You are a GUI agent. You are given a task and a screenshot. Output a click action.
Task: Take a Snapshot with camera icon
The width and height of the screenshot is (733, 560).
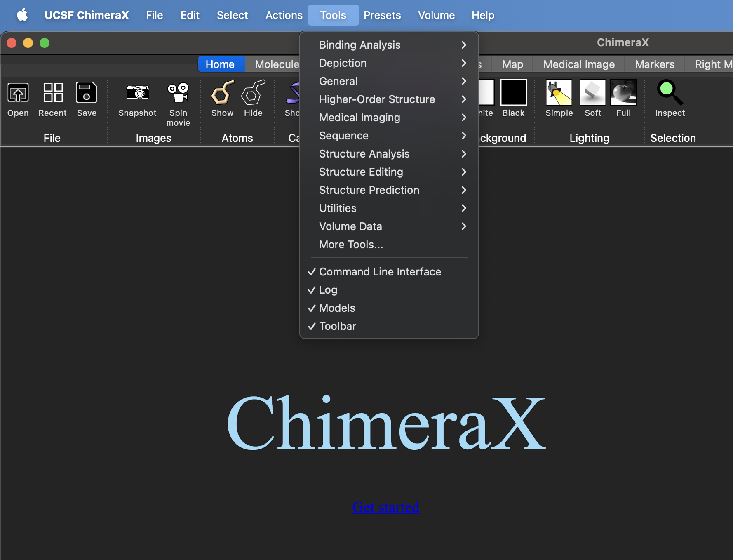coord(137,93)
